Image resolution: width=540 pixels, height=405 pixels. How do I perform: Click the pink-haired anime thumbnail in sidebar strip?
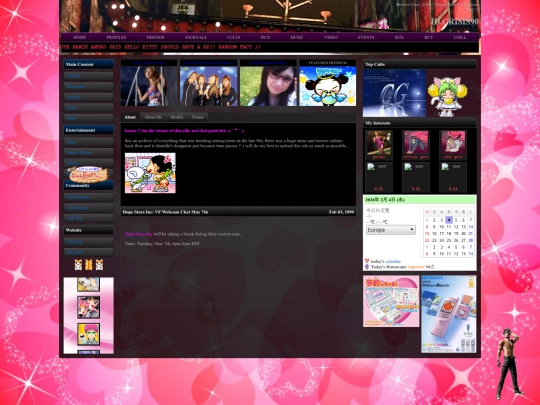89,334
